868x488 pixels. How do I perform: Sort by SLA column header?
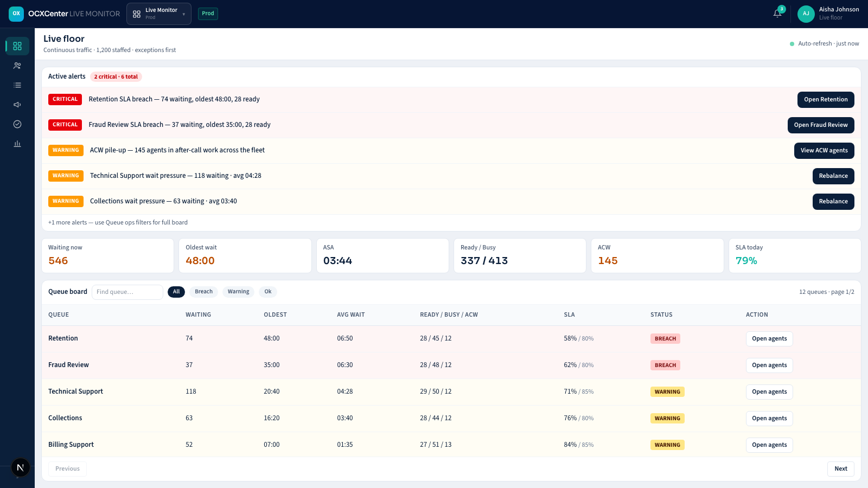[x=569, y=315]
